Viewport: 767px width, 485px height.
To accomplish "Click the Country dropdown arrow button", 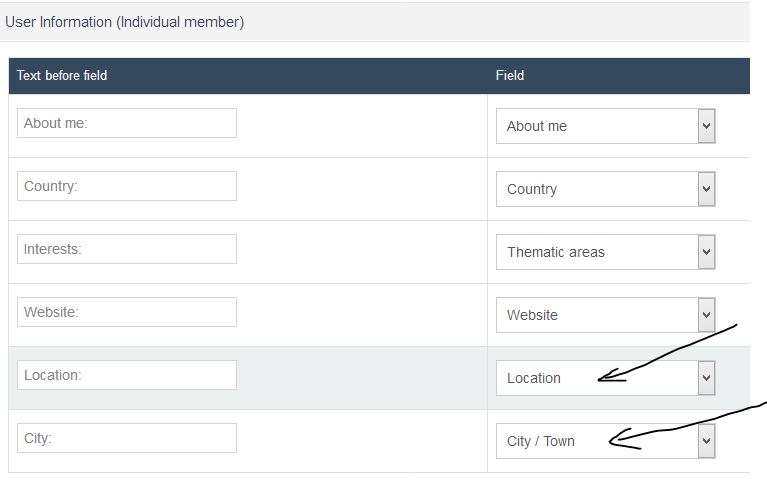I will (706, 189).
